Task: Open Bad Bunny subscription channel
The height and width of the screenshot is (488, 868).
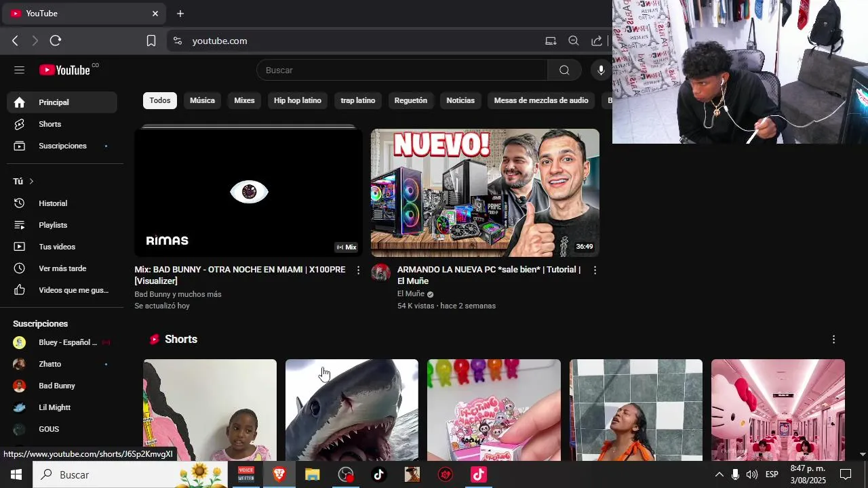Action: pos(62,386)
